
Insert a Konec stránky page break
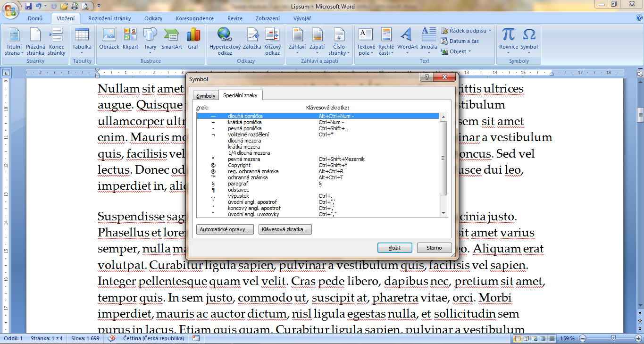coord(57,42)
